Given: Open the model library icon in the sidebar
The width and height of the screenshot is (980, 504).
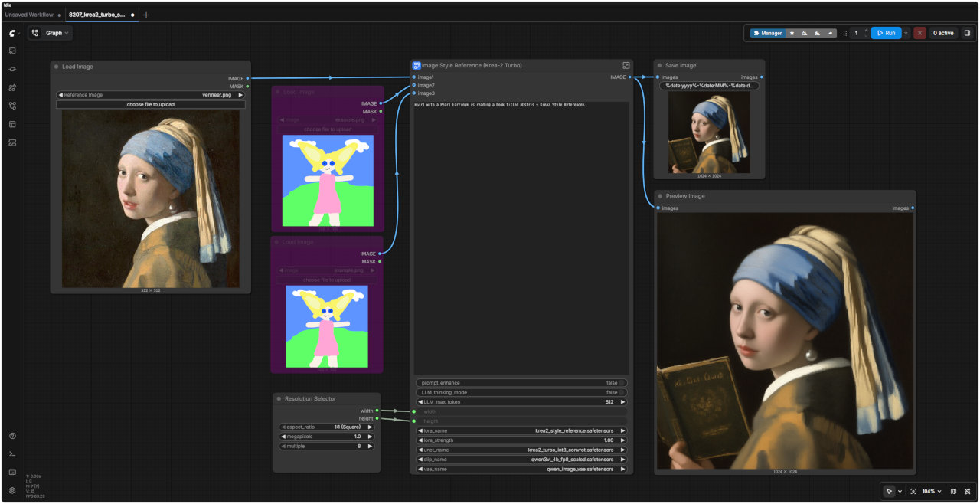Looking at the screenshot, I should [x=12, y=87].
